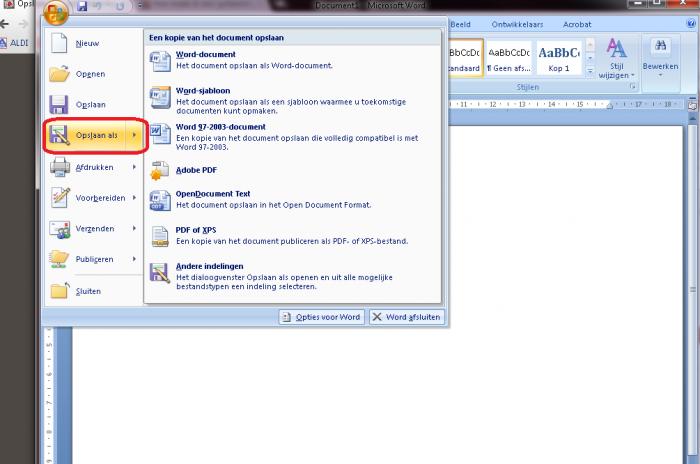Image resolution: width=700 pixels, height=464 pixels.
Task: Click the horizontal ruler indent marker
Action: coord(609,105)
